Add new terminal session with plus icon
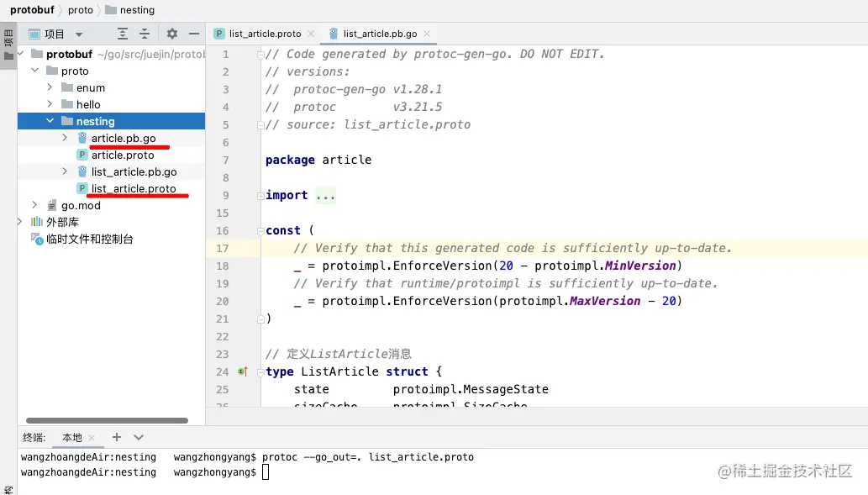The width and height of the screenshot is (868, 495). tap(116, 437)
